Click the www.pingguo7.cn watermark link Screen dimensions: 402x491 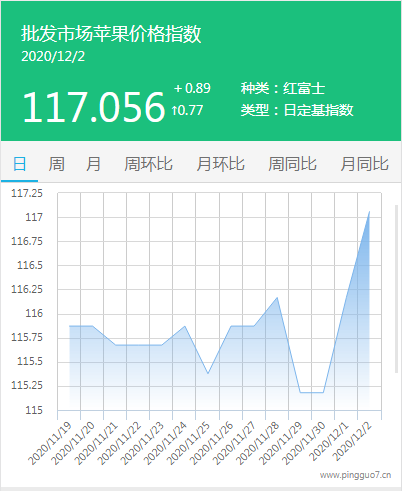[355, 475]
